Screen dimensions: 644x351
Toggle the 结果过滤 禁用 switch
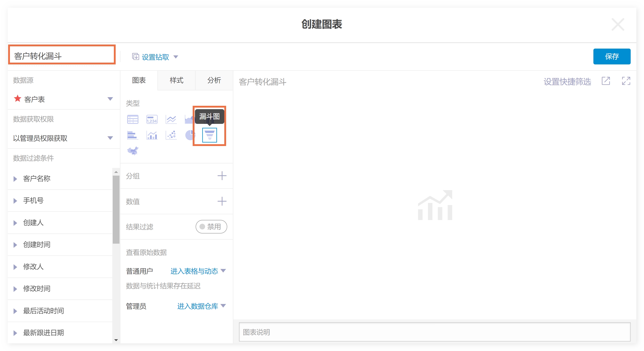[211, 227]
